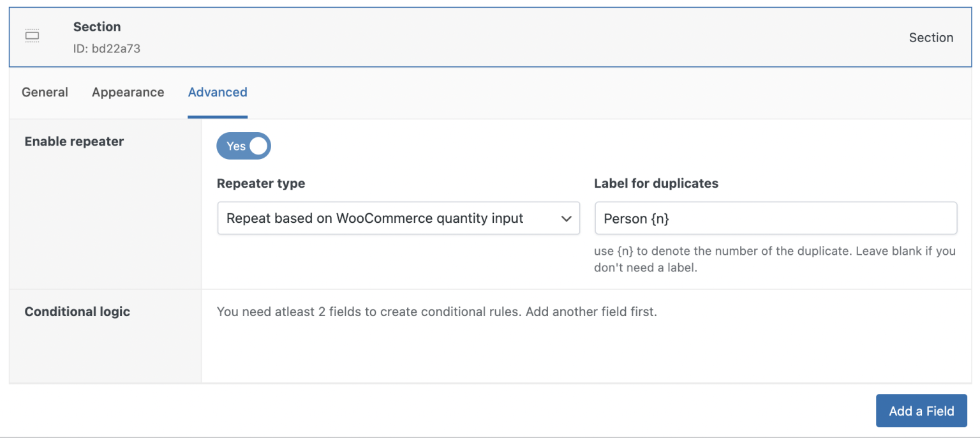
Task: Toggle off the Enable repeater switch
Action: 243,146
